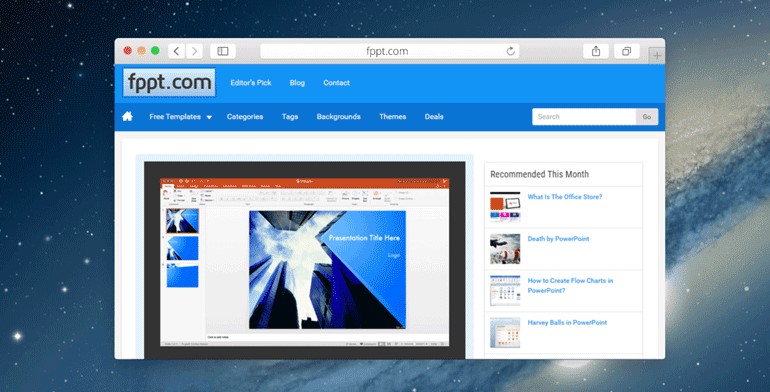Screen dimensions: 770x392
Task: Open the Editor's Pick page
Action: (x=251, y=83)
